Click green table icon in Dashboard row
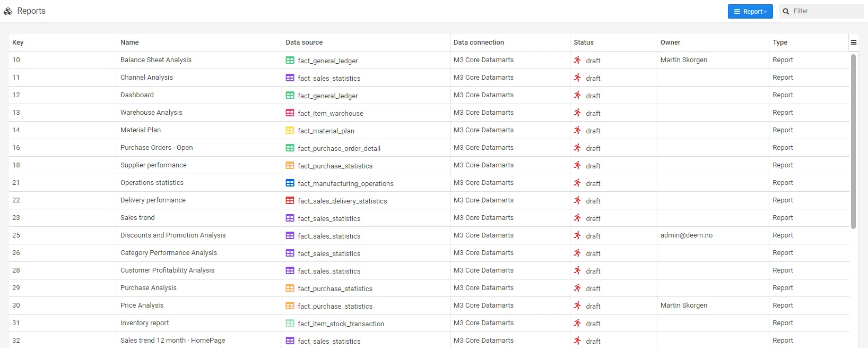 [x=290, y=96]
